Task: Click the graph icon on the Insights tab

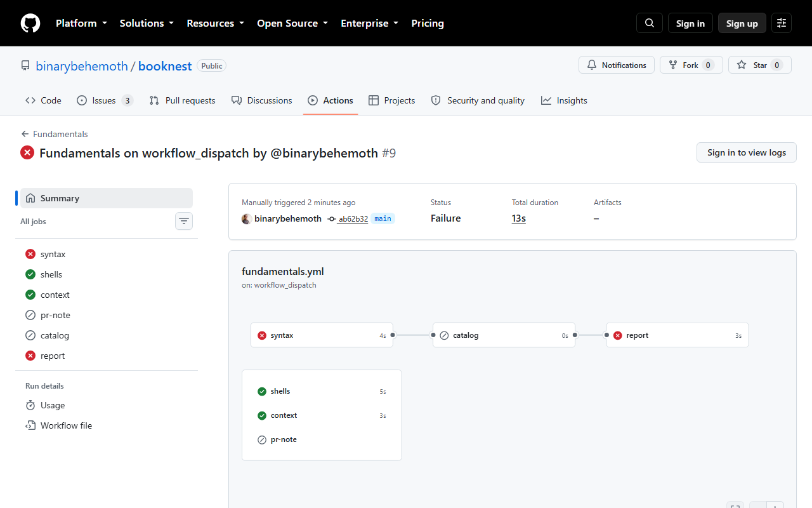Action: 546,100
